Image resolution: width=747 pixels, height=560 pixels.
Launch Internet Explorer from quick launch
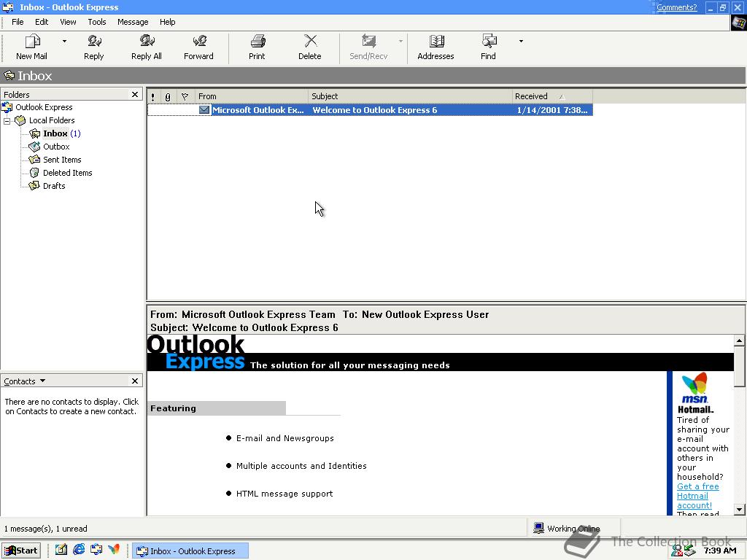click(79, 550)
